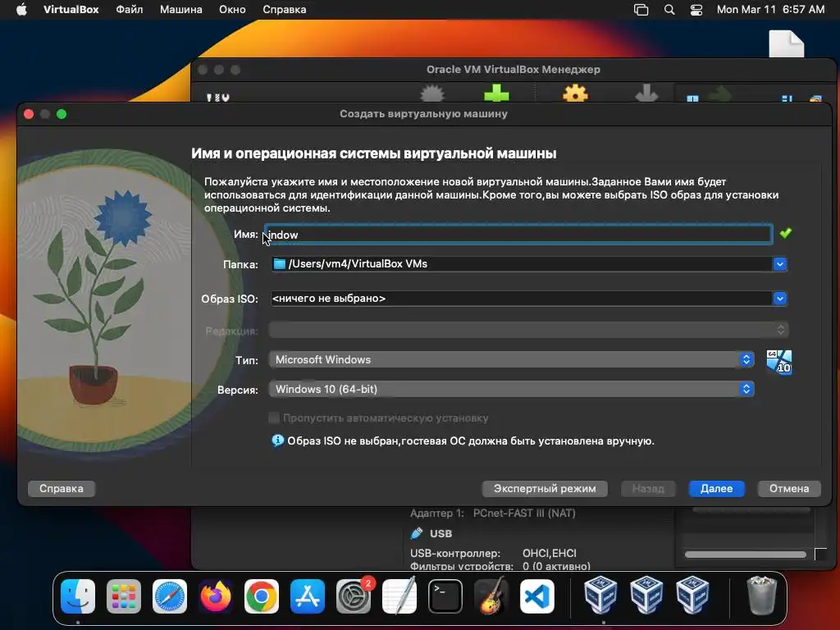
Task: Click the Назад button
Action: 648,489
